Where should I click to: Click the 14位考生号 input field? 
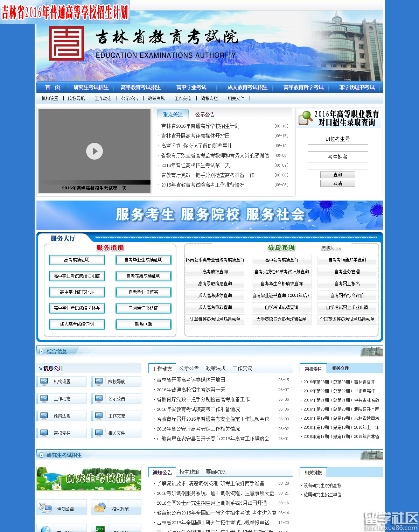click(338, 148)
